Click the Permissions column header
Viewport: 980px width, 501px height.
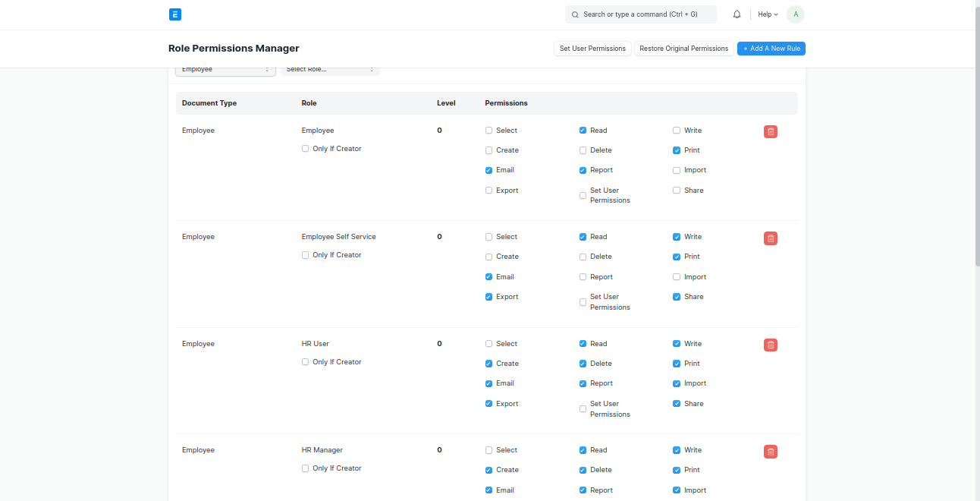507,103
